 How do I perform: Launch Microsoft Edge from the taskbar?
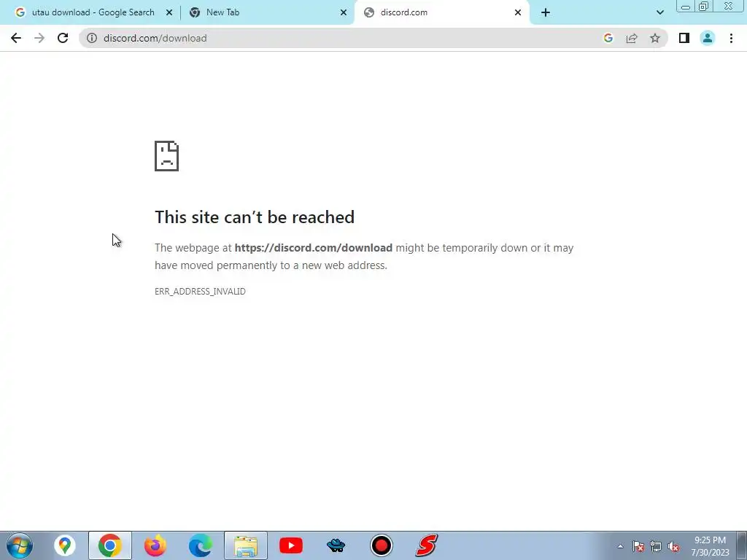[201, 545]
